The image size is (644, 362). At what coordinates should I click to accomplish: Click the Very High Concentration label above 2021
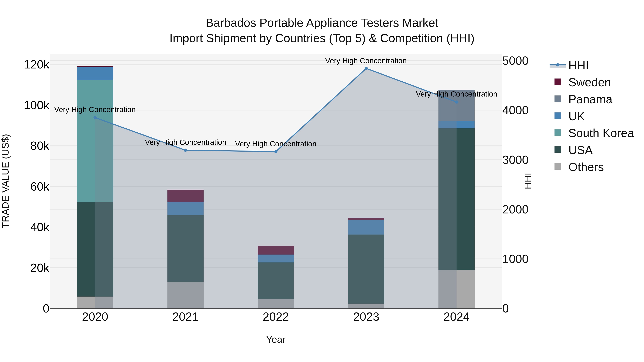click(x=186, y=142)
